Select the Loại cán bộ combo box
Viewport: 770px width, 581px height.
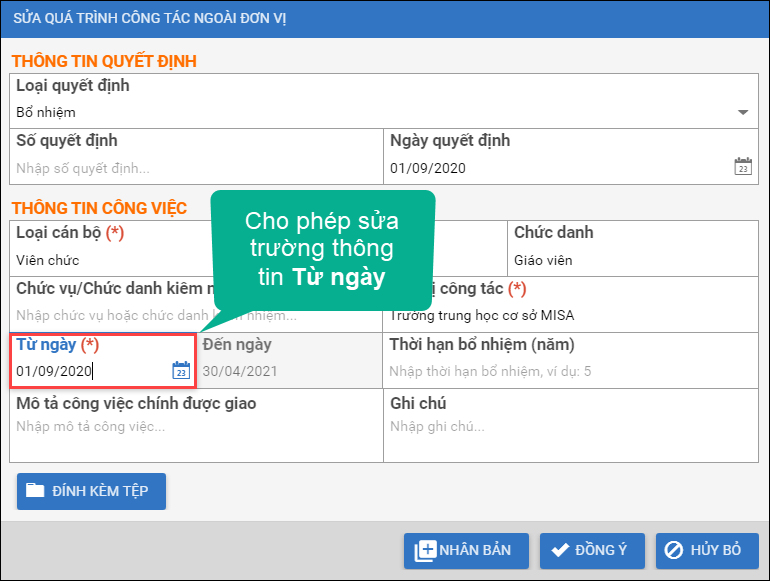point(110,260)
